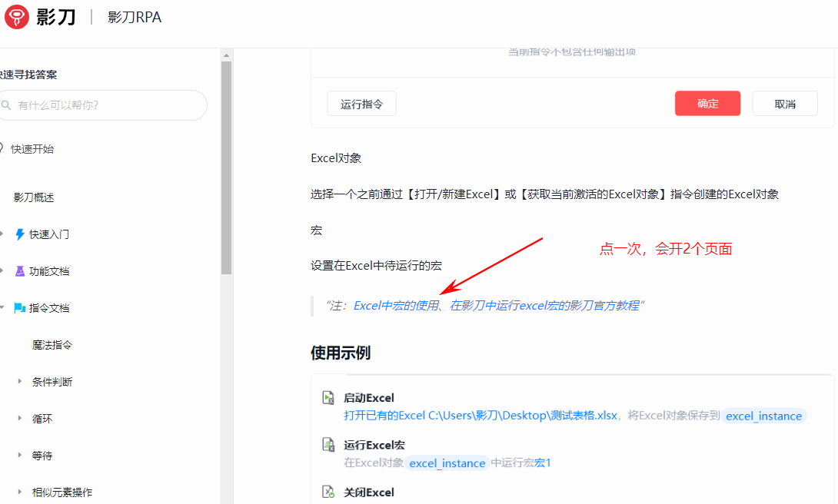
Task: Click the 设置在Excel中待运行的宏 text
Action: [x=376, y=265]
